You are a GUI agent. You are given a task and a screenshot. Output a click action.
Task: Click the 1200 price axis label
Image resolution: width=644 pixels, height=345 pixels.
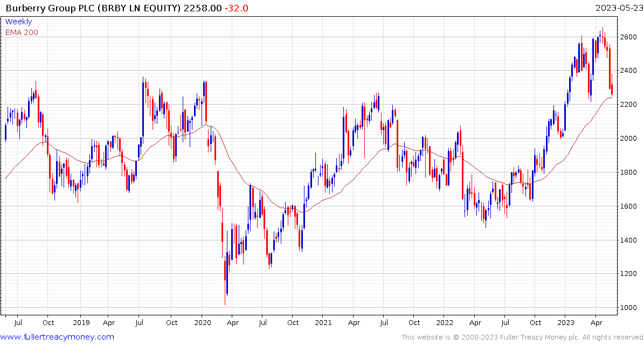click(x=628, y=273)
